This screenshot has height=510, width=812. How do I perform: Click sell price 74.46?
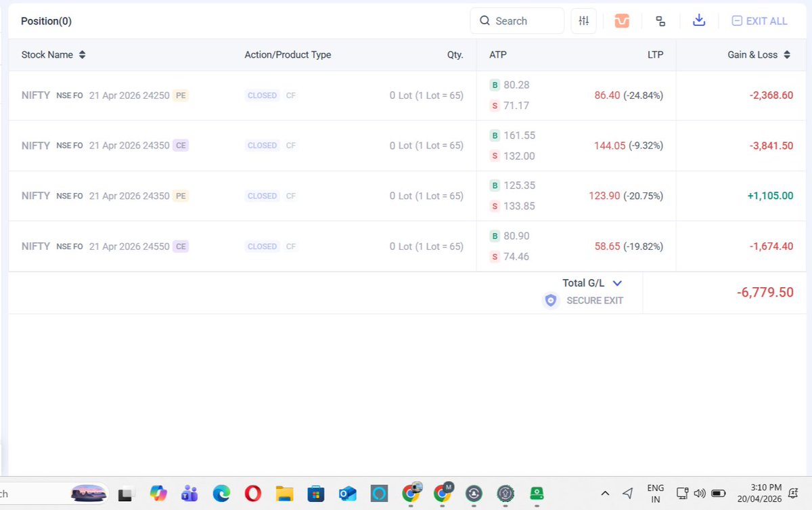pyautogui.click(x=516, y=257)
